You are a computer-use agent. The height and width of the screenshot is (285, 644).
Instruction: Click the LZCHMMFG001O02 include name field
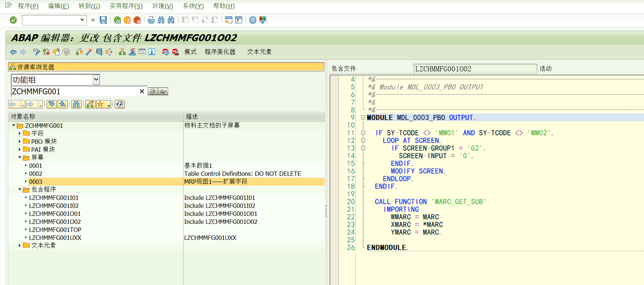(475, 69)
